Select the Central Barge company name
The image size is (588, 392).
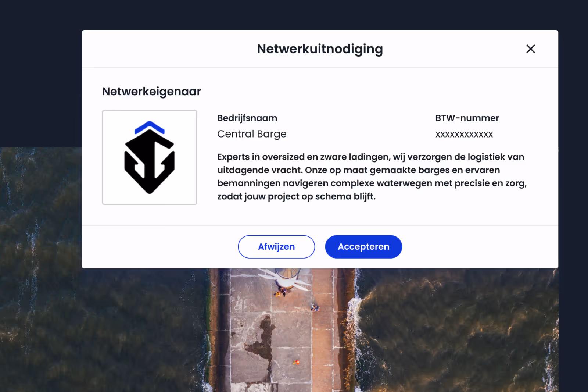tap(252, 134)
